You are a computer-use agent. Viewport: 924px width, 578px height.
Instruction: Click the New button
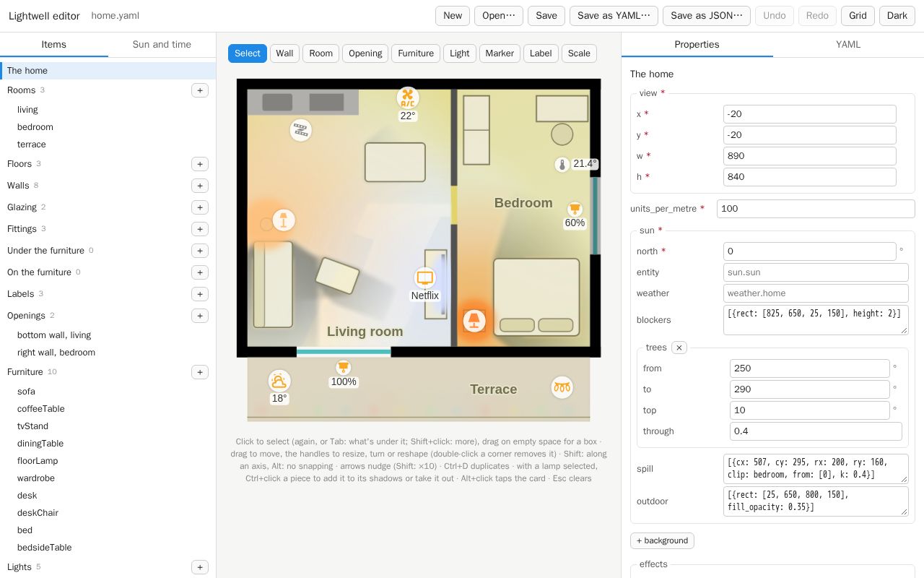coord(453,16)
